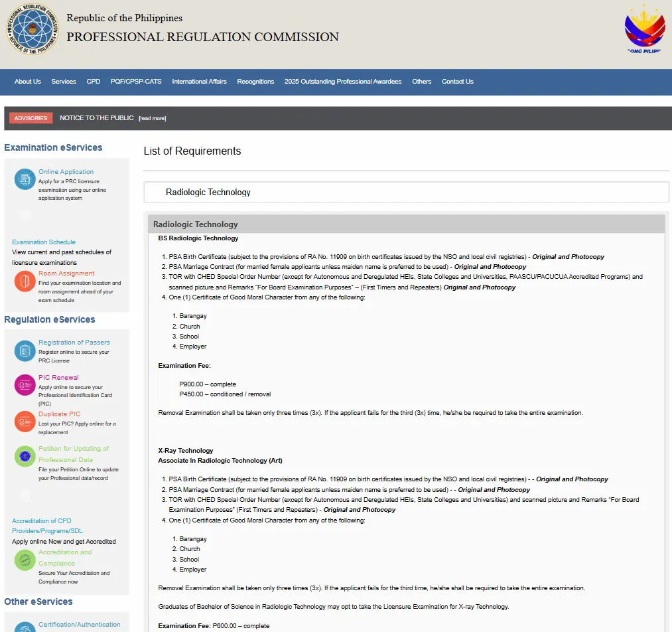Click the BS Radiologic Technology subheading
This screenshot has width=672, height=632.
[x=198, y=238]
